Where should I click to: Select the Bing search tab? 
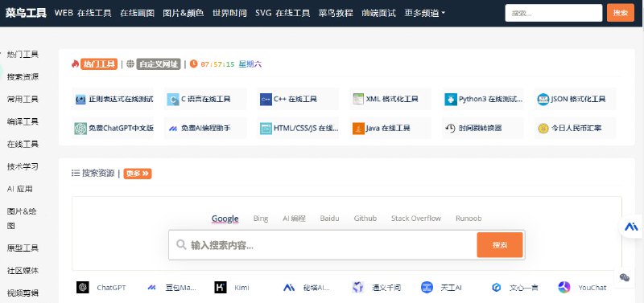[x=261, y=219]
